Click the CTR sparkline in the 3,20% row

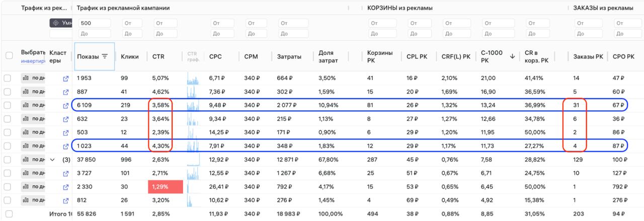(x=193, y=200)
